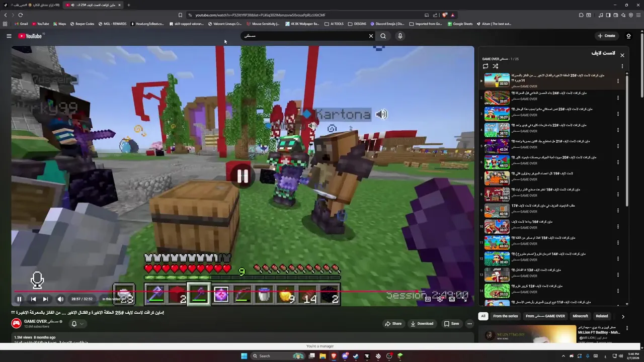This screenshot has width=644, height=362.
Task: Close the playlist panel
Action: [x=622, y=55]
